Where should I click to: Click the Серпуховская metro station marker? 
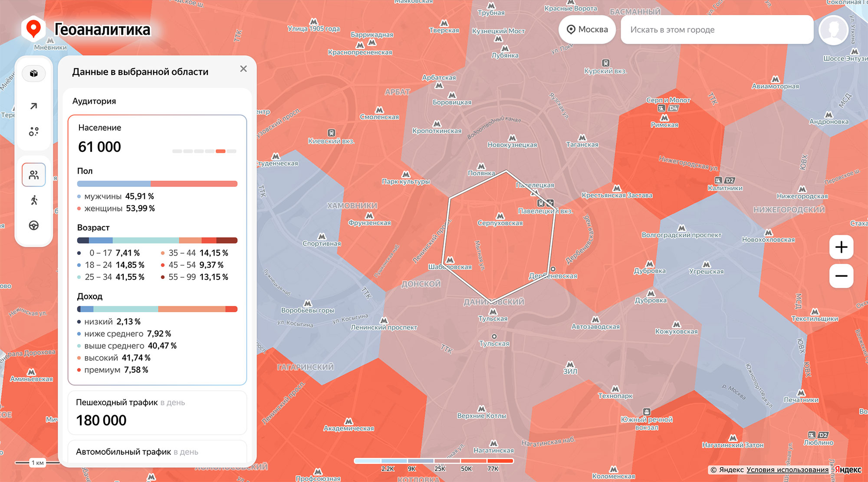pyautogui.click(x=500, y=216)
